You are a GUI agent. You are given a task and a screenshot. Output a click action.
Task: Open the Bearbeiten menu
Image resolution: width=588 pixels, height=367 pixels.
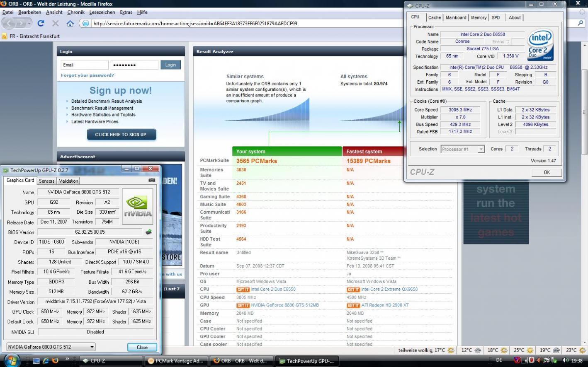tap(30, 12)
